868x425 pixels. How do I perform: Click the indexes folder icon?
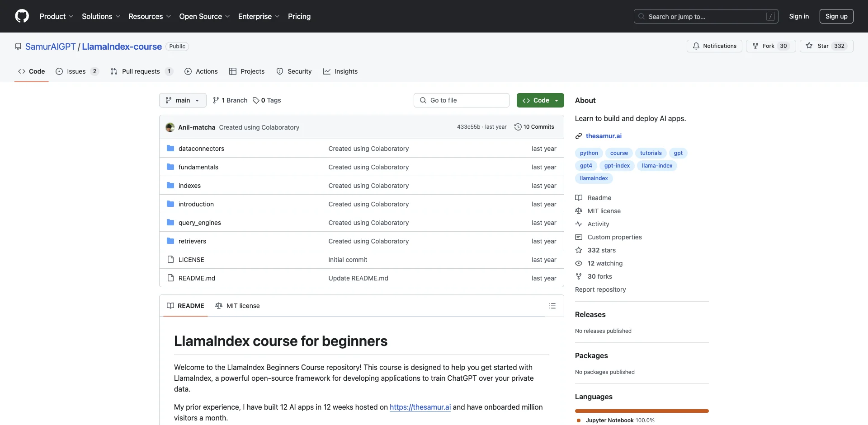pos(170,185)
